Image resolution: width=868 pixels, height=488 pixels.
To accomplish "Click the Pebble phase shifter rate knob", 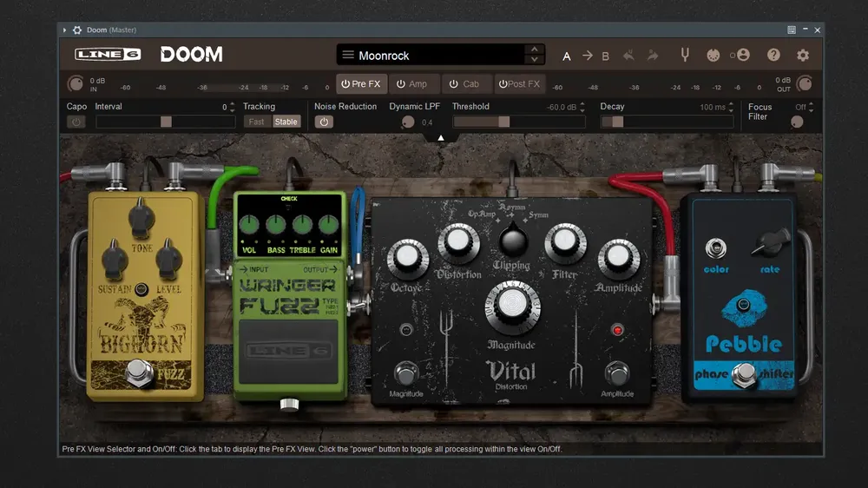I will click(x=770, y=243).
